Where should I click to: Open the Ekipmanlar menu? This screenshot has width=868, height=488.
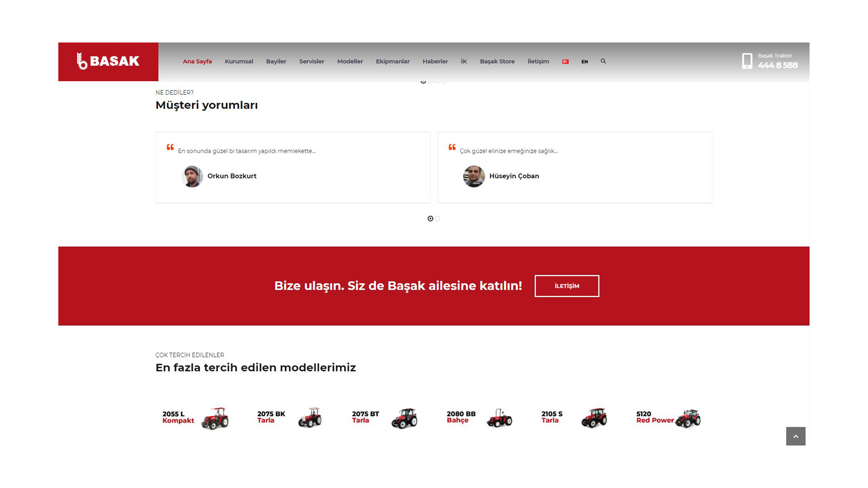(x=392, y=61)
